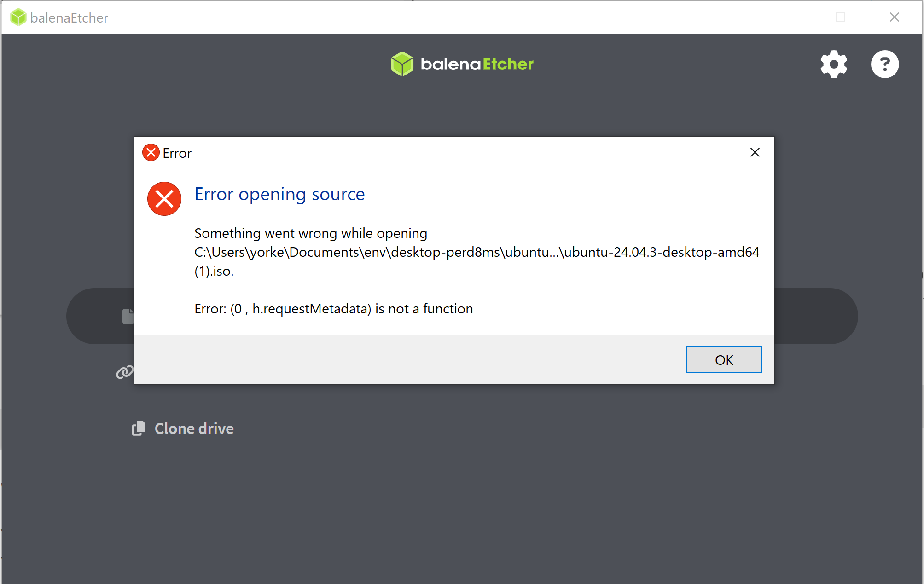
Task: Open the settings gear icon
Action: click(834, 64)
